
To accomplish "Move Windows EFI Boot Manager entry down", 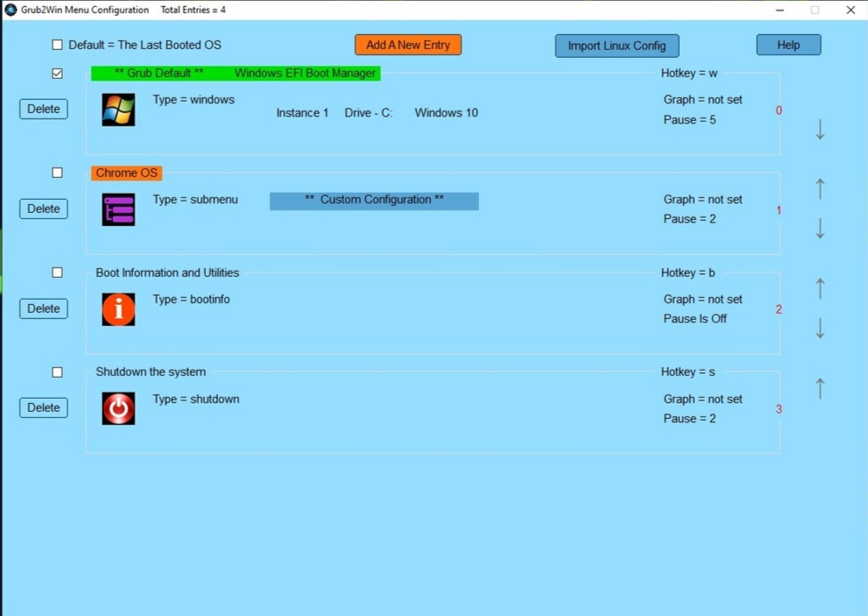I will pos(820,130).
